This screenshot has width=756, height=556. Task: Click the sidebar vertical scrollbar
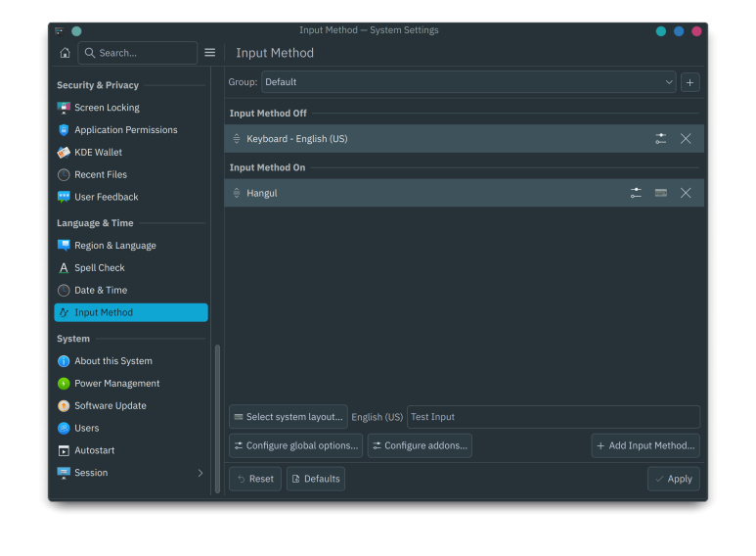click(x=217, y=419)
